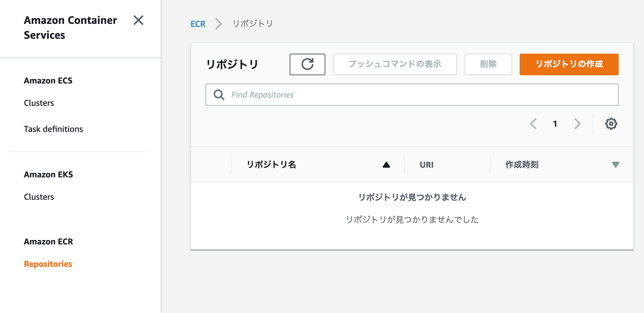Click プッシュコマンドの表示 button
This screenshot has height=313, width=644.
click(x=395, y=64)
